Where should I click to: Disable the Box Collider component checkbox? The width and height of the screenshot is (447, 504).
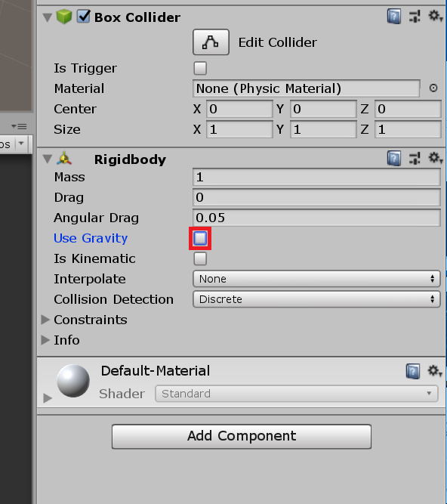click(84, 16)
